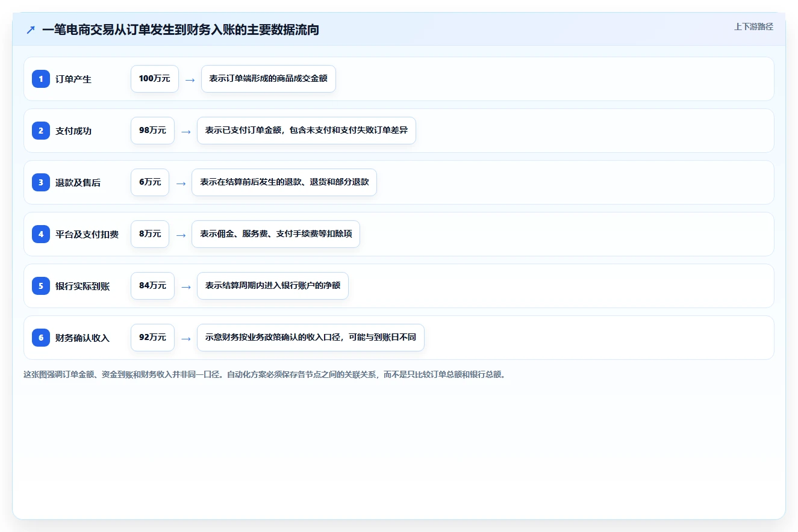
Task: Click description about 财务按业务政策确认的收入口径
Action: pyautogui.click(x=311, y=338)
